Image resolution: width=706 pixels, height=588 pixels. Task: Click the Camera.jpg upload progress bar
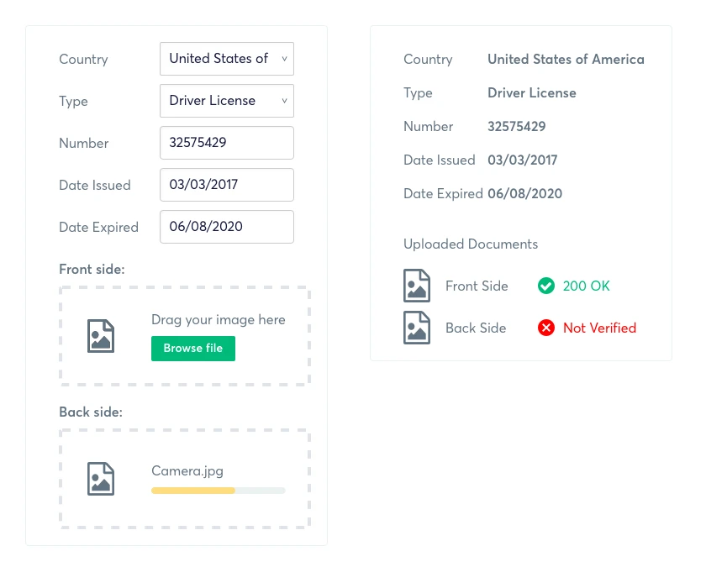[219, 490]
